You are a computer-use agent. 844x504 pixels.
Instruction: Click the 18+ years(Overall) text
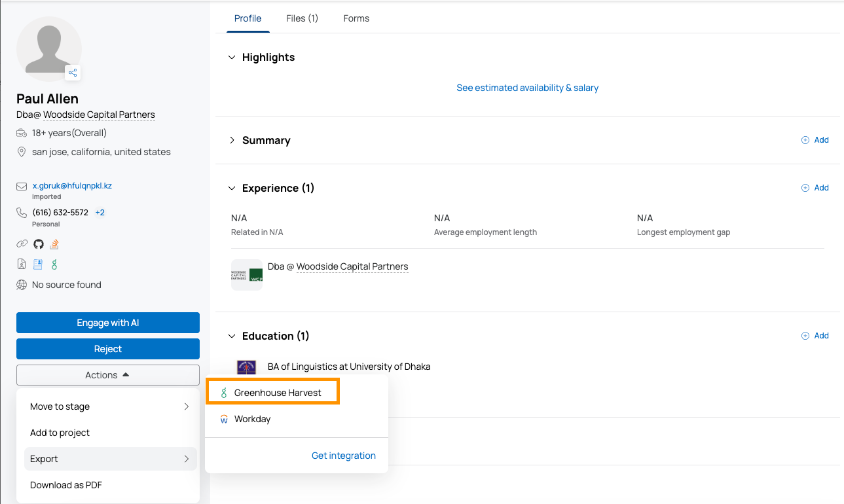point(69,133)
